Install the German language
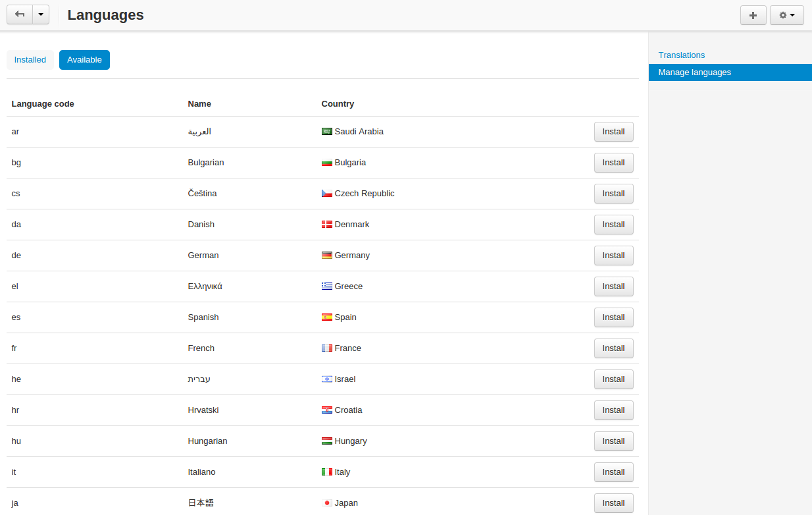The width and height of the screenshot is (812, 515). [614, 256]
